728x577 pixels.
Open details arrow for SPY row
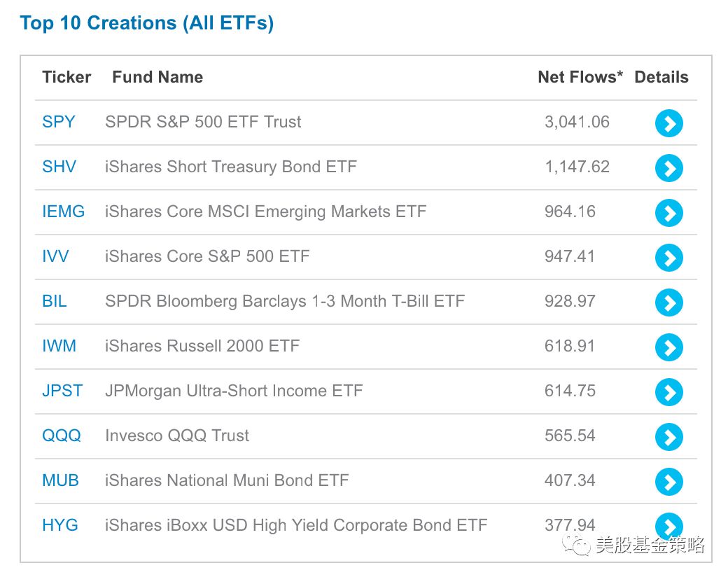(668, 123)
